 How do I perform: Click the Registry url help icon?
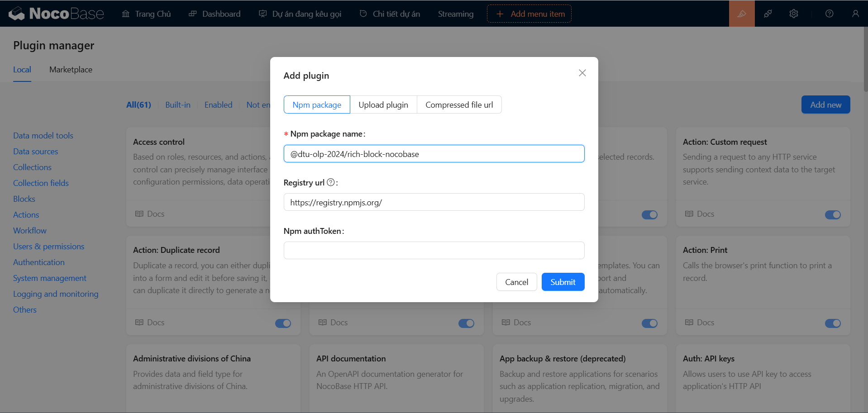coord(331,182)
